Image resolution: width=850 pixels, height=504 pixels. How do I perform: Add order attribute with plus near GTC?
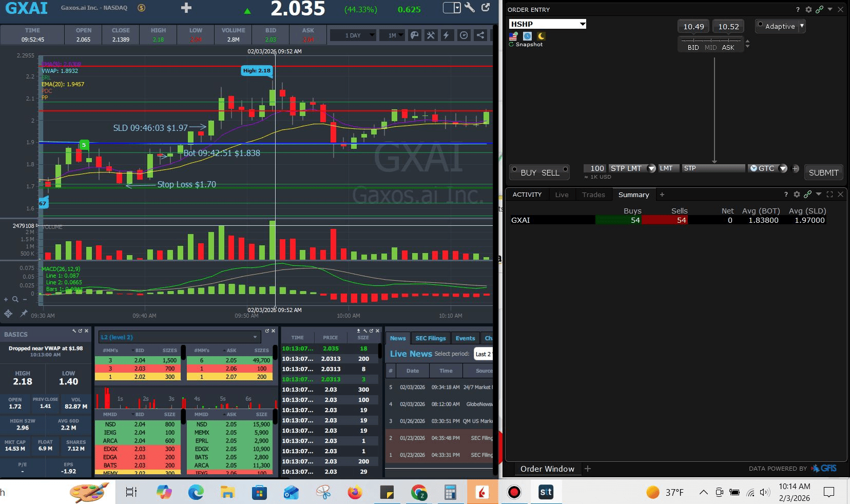pyautogui.click(x=795, y=168)
